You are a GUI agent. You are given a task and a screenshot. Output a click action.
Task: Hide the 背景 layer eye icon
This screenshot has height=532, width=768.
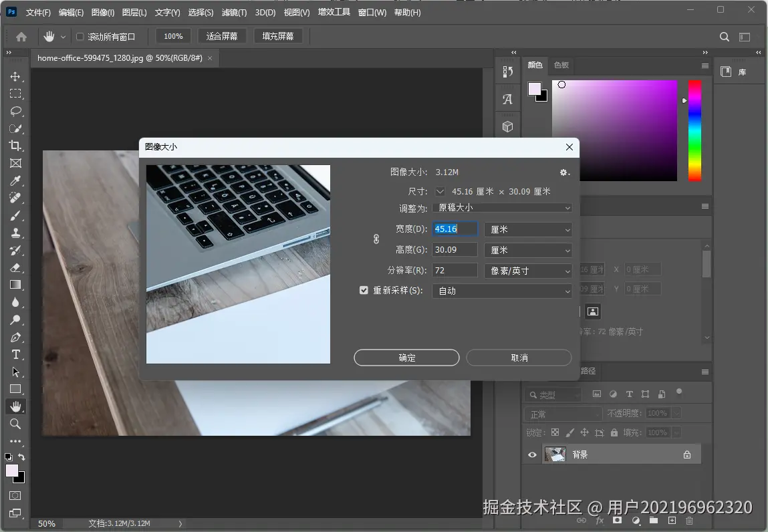(532, 454)
